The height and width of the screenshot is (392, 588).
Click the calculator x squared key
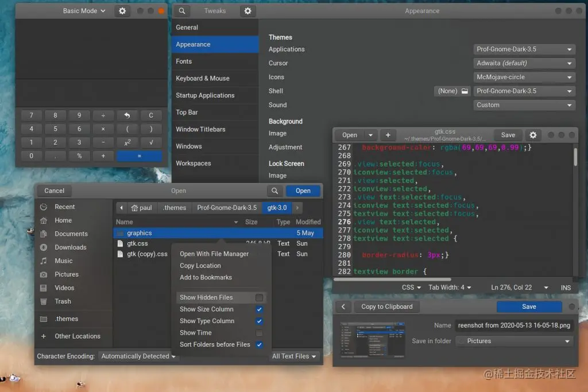point(127,142)
